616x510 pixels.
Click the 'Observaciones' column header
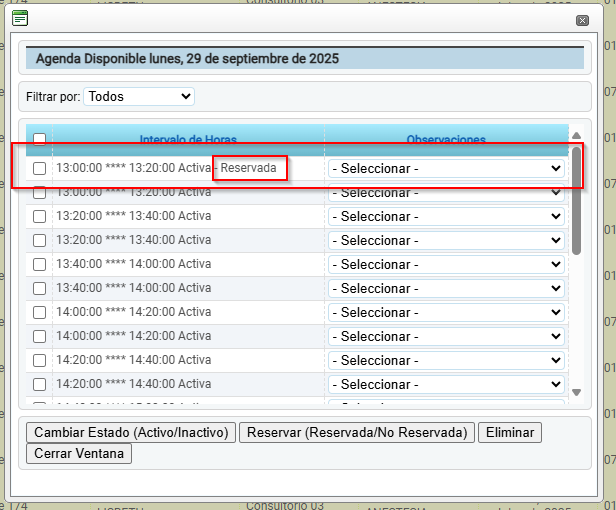coord(446,140)
